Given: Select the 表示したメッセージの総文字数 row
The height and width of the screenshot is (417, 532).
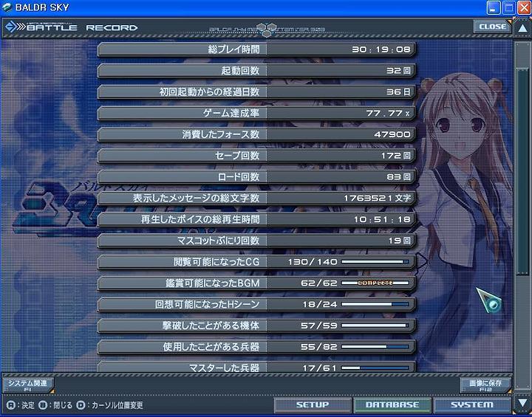Looking at the screenshot, I should coord(256,199).
